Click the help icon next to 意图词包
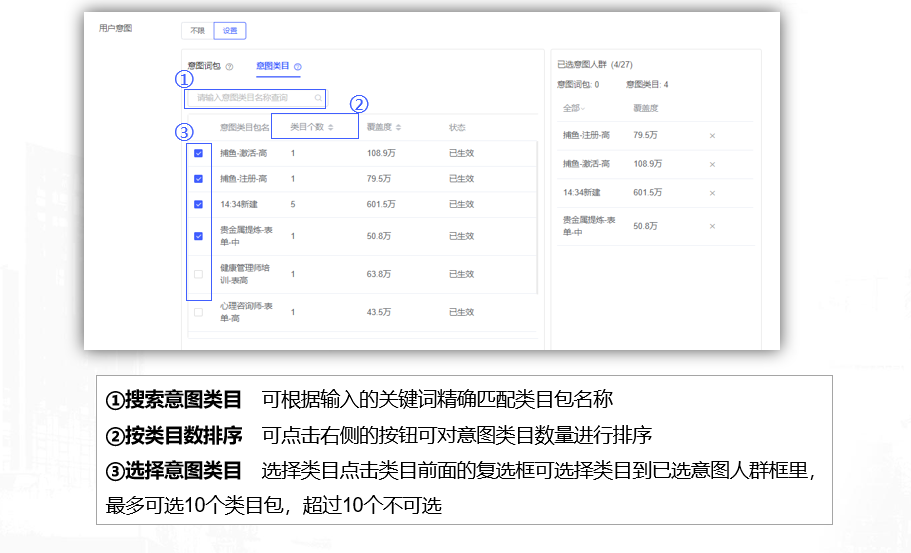Image resolution: width=911 pixels, height=553 pixels. [230, 67]
